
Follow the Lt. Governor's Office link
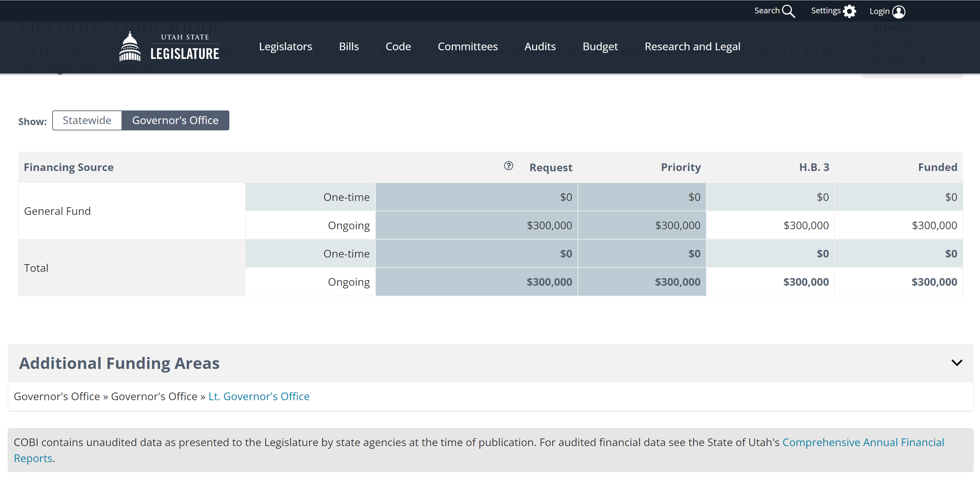pos(259,397)
